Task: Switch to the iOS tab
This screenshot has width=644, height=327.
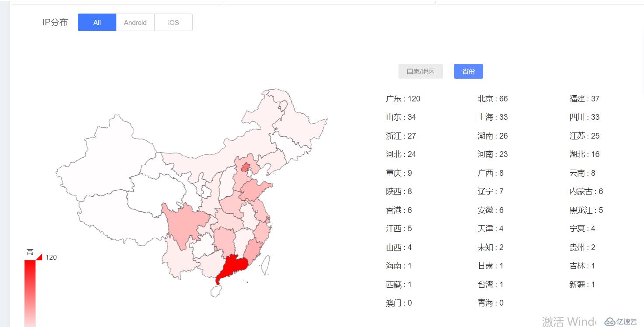Action: tap(173, 22)
